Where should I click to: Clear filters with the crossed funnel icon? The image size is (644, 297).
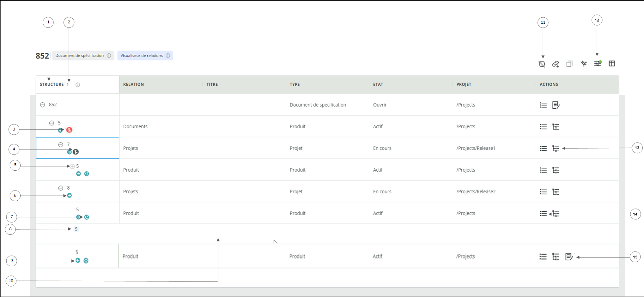pos(584,64)
